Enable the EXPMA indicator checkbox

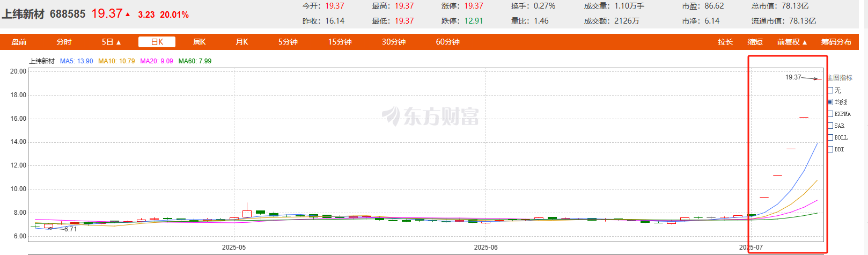click(x=830, y=114)
